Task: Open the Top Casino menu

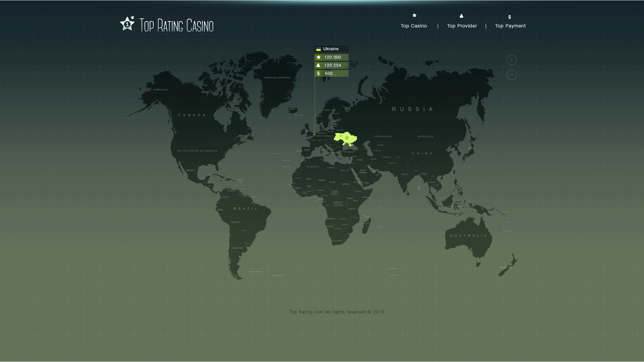Action: coord(414,26)
